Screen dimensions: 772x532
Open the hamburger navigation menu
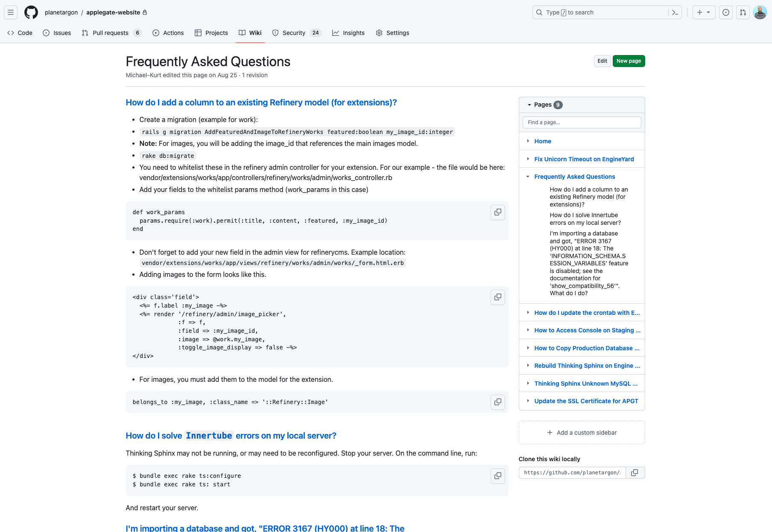coord(11,12)
